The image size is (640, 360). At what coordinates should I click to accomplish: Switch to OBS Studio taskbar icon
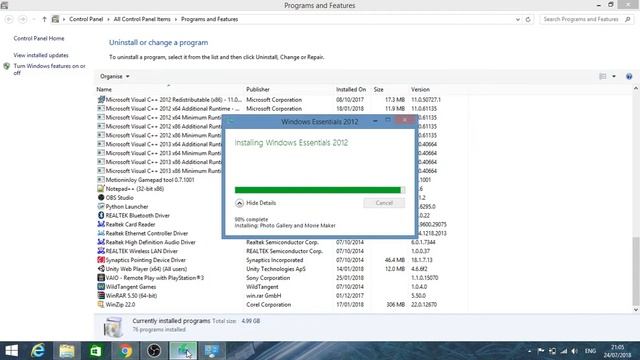point(154,351)
